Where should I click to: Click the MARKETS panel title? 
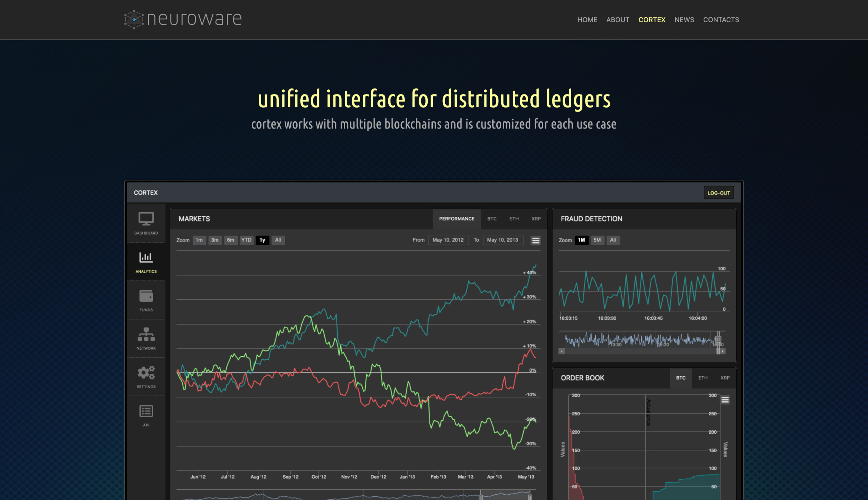point(194,219)
